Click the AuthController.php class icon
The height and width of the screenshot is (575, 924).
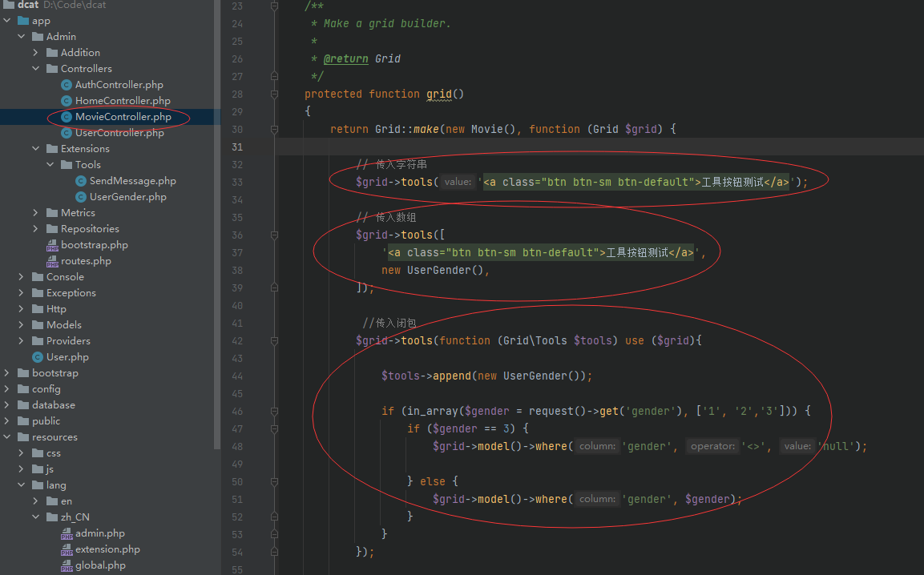click(67, 85)
